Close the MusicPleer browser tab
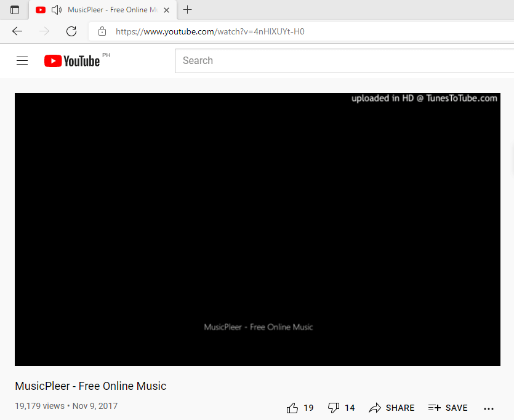 coord(167,10)
